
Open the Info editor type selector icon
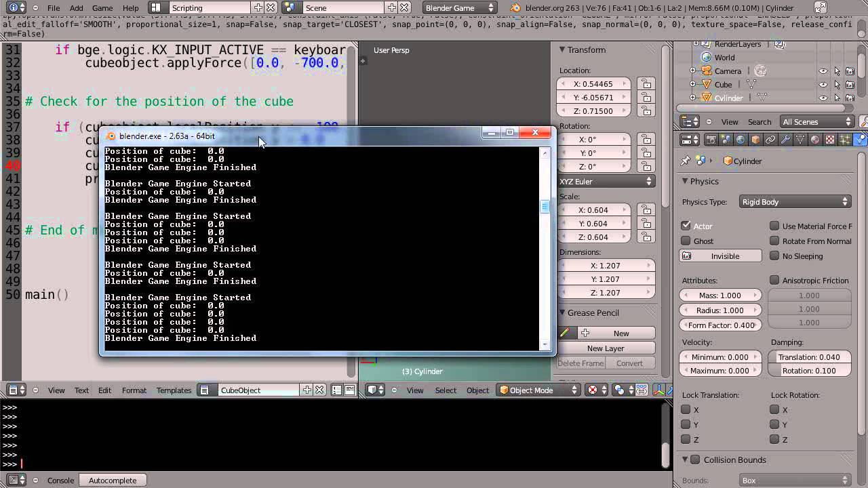point(18,8)
